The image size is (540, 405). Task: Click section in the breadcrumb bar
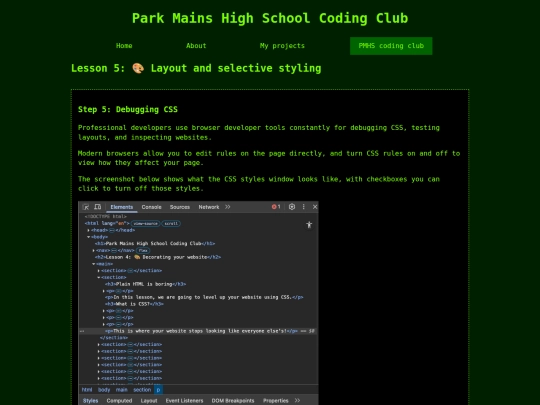click(142, 390)
